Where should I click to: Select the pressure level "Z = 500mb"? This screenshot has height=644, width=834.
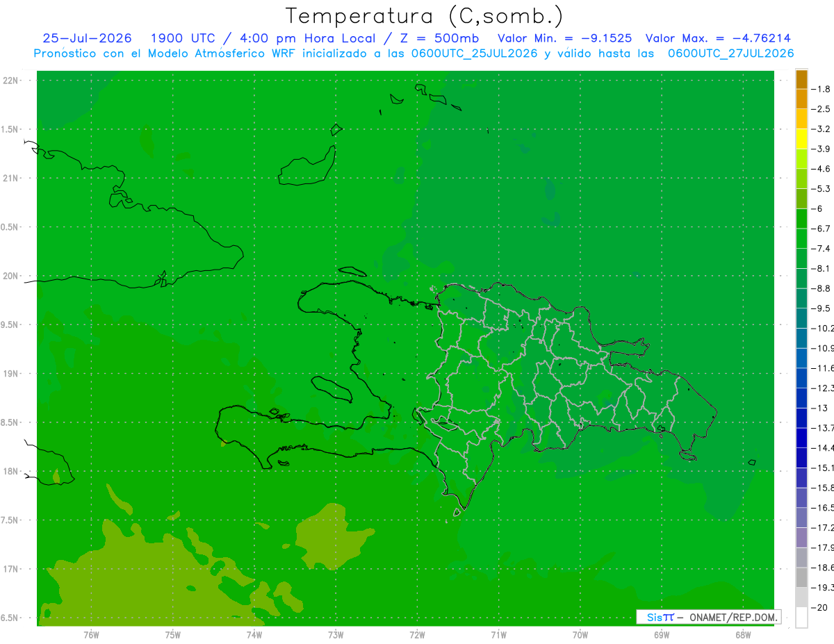(x=438, y=38)
